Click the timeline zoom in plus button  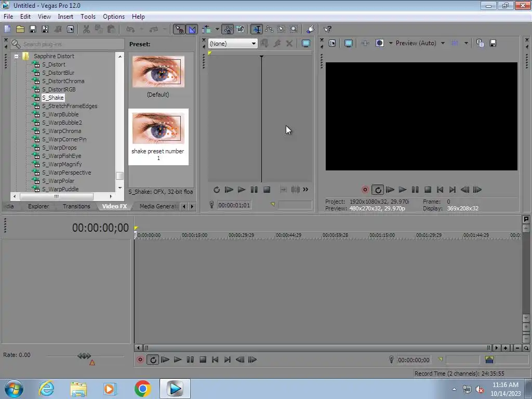point(506,348)
